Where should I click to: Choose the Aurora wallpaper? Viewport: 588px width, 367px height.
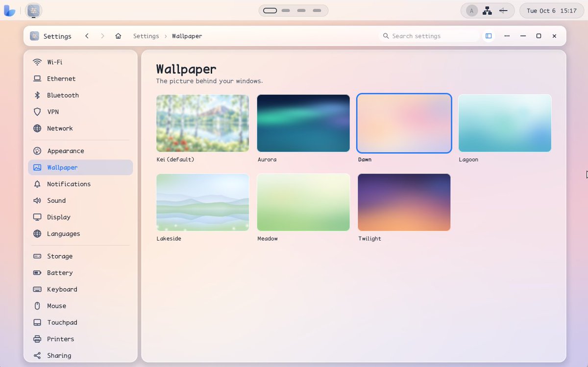pyautogui.click(x=303, y=123)
